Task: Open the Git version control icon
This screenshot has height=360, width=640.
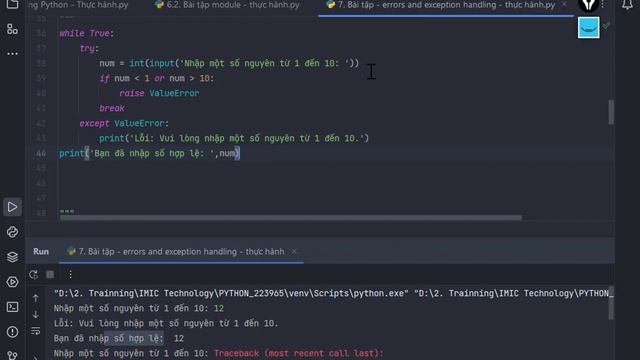Action: tap(12, 355)
